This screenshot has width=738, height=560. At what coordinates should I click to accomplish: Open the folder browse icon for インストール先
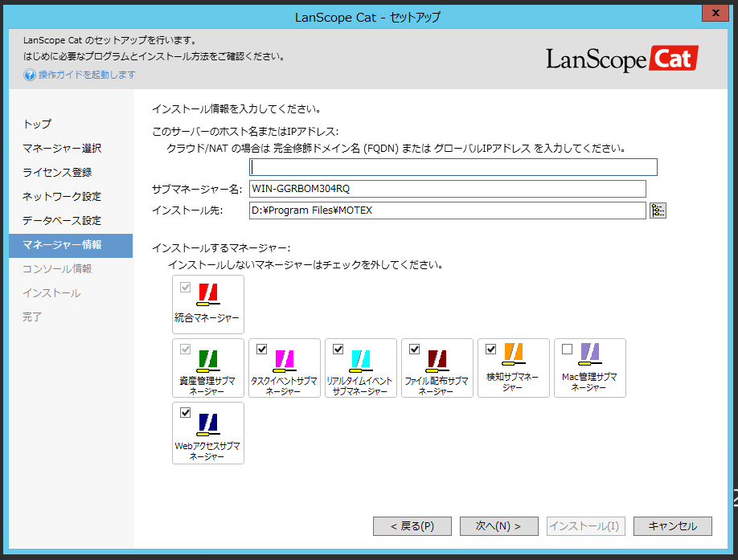658,210
